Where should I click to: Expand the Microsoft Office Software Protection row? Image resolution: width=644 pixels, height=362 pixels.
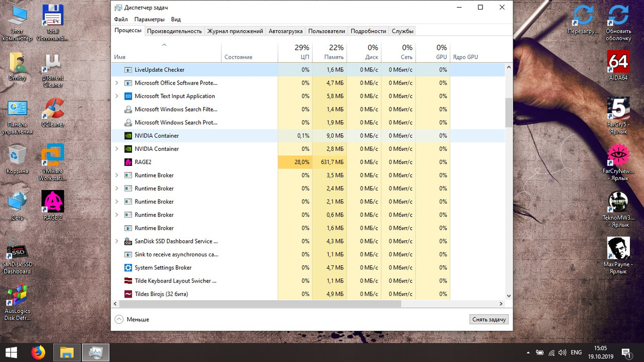[x=117, y=83]
